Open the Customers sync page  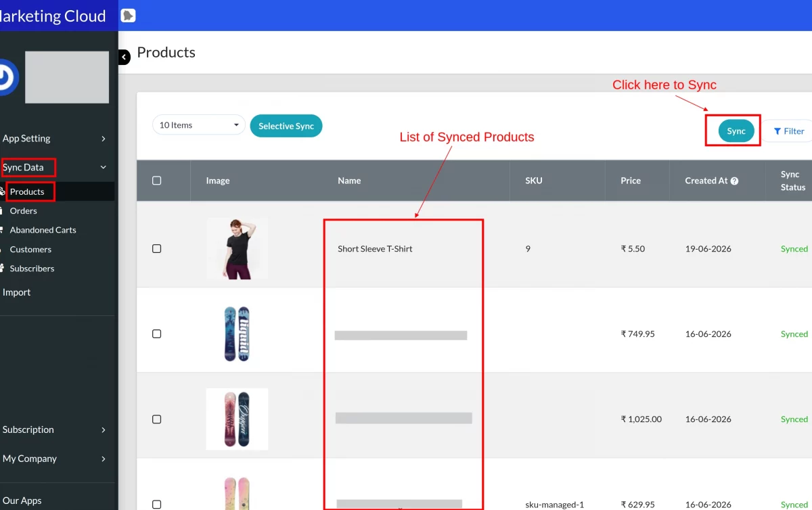click(30, 250)
